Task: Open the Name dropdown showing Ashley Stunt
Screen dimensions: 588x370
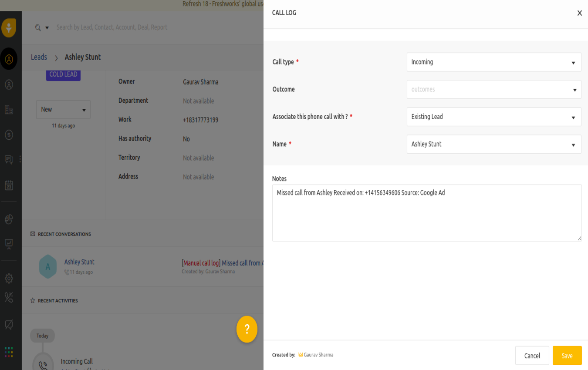Action: click(494, 144)
